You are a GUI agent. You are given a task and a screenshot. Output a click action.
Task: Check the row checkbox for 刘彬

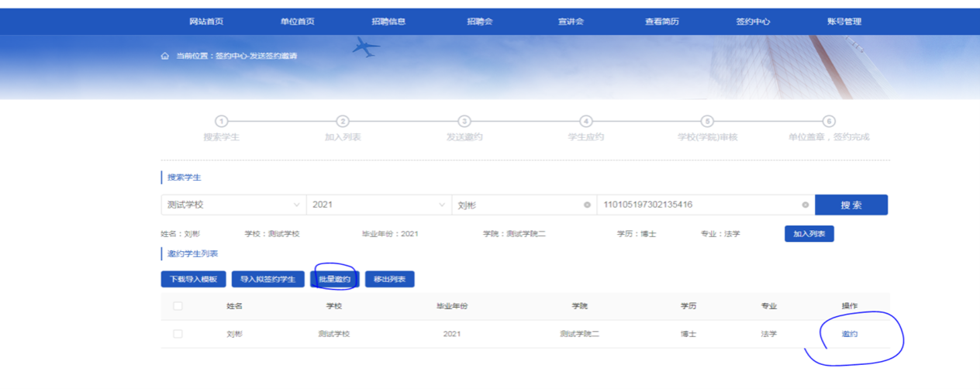[178, 334]
